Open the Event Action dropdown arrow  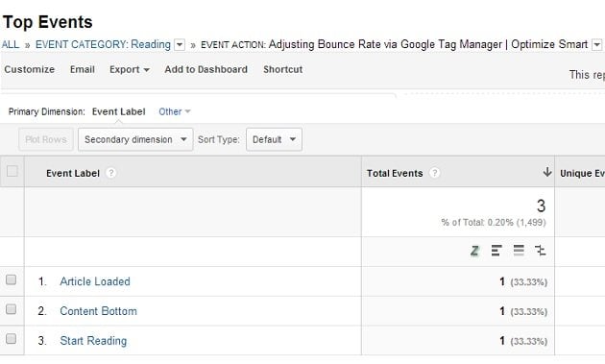point(597,45)
